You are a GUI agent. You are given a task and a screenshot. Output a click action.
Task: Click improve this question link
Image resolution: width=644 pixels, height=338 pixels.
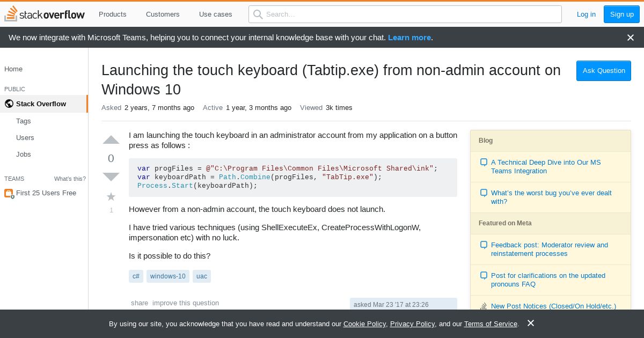(x=186, y=303)
